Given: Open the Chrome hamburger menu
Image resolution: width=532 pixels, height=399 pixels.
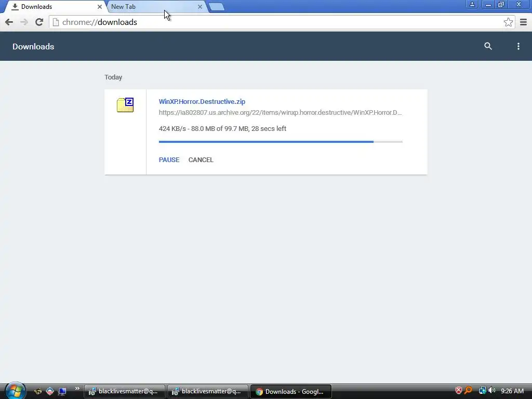Looking at the screenshot, I should coord(523,22).
